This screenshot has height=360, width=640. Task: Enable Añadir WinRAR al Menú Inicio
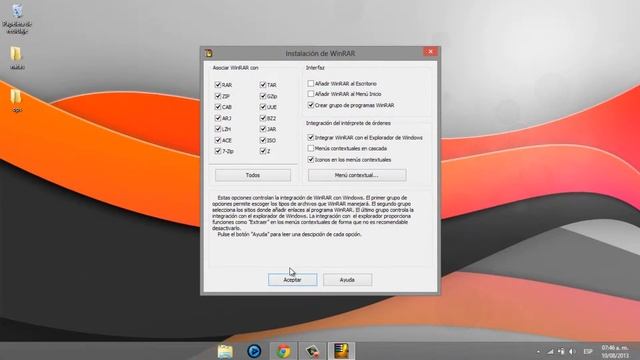click(x=311, y=94)
